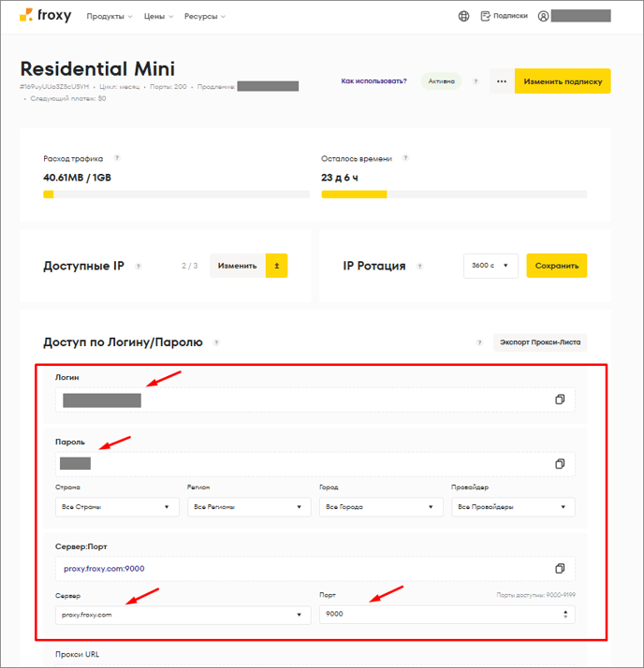Copy the login with its copy icon
The image size is (644, 668).
pyautogui.click(x=560, y=399)
